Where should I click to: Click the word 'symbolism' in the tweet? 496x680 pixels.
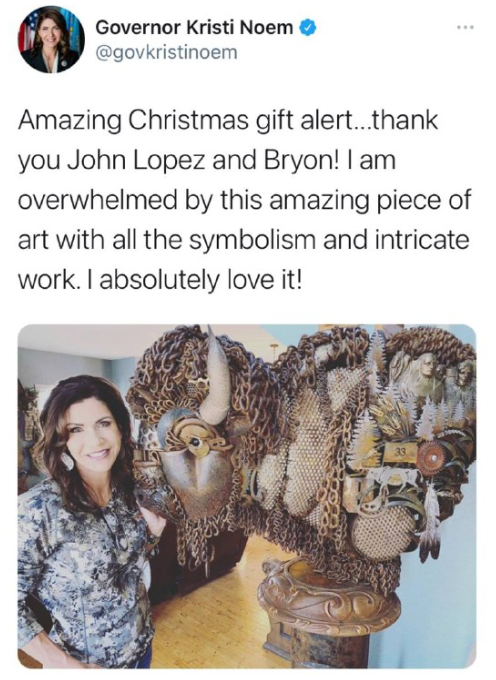click(x=252, y=240)
